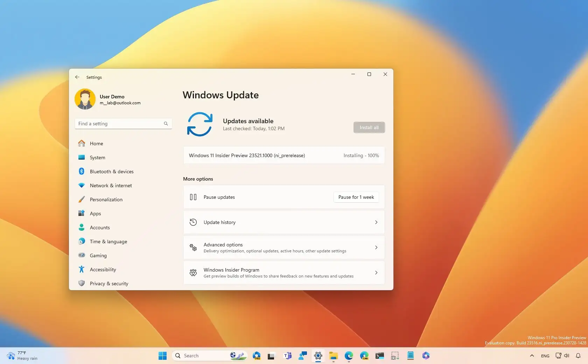This screenshot has width=588, height=364.
Task: Select Home in the Settings navigation
Action: tap(96, 143)
